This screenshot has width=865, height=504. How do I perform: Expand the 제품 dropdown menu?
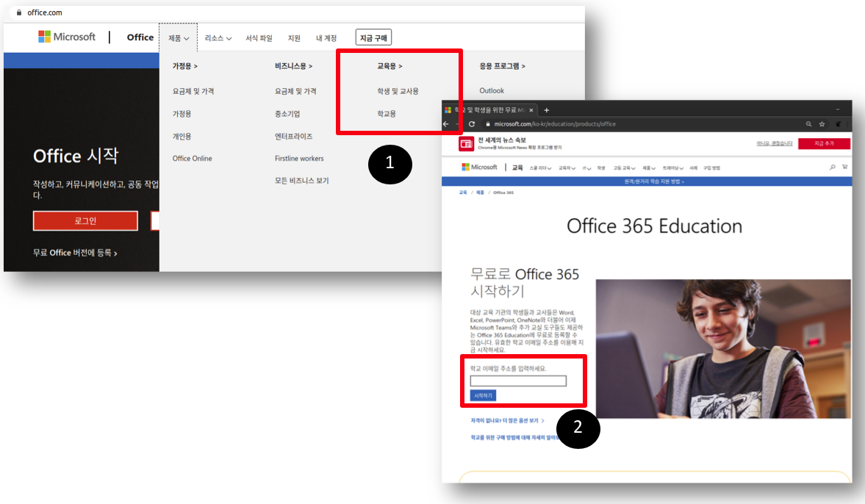[x=179, y=38]
